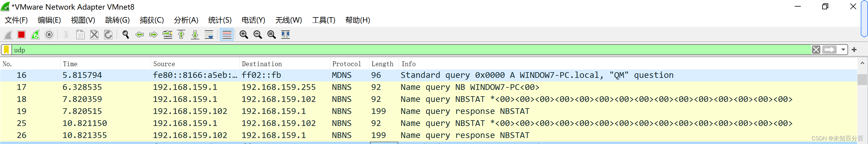
Task: Select packet 18 with time 7.820359
Action: [429, 99]
